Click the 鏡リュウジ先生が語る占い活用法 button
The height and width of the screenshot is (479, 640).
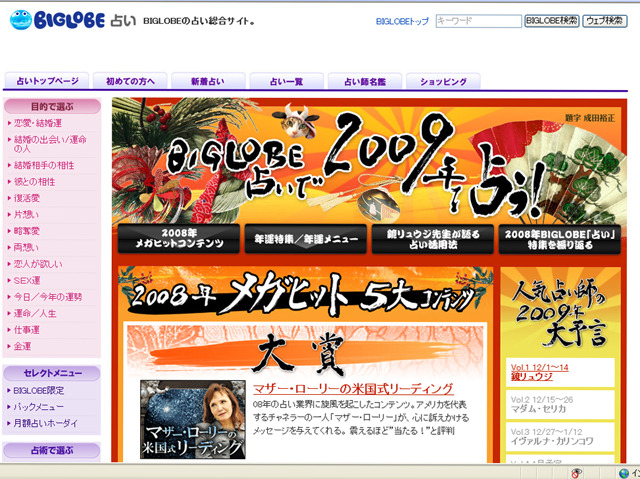pos(433,239)
